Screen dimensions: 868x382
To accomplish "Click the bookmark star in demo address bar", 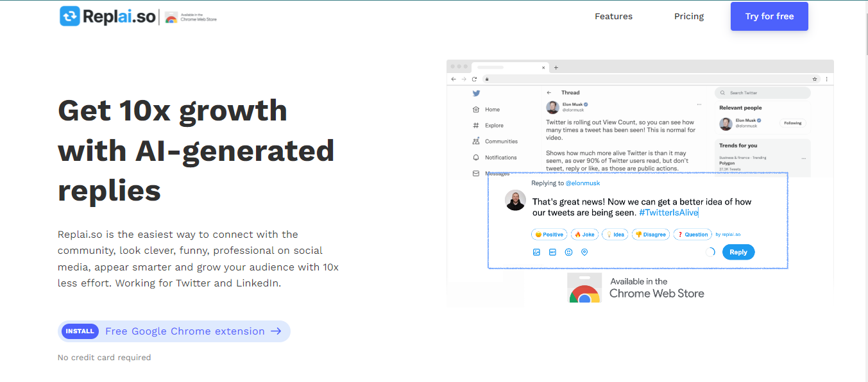I will pos(815,79).
